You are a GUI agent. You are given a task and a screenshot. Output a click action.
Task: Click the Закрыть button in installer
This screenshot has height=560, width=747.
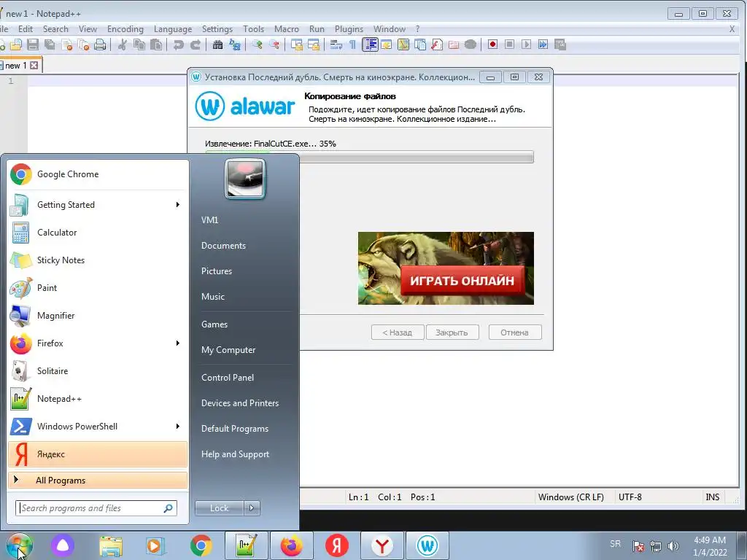click(x=452, y=332)
